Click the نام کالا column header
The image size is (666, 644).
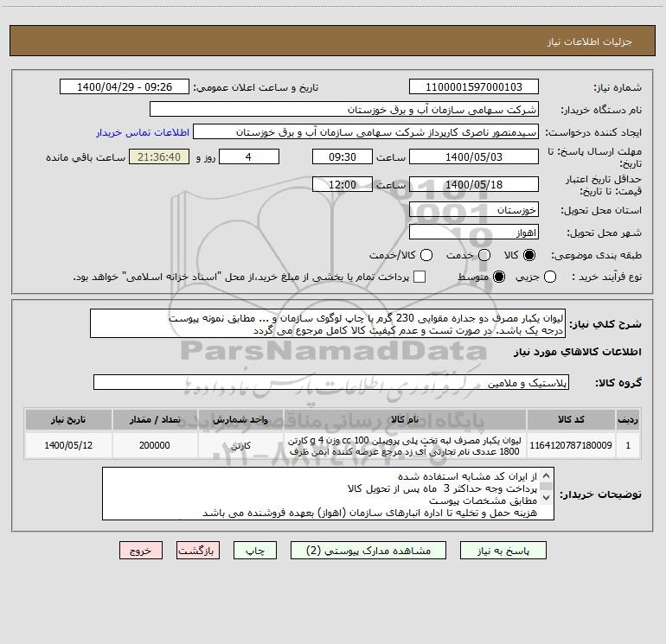tap(405, 420)
